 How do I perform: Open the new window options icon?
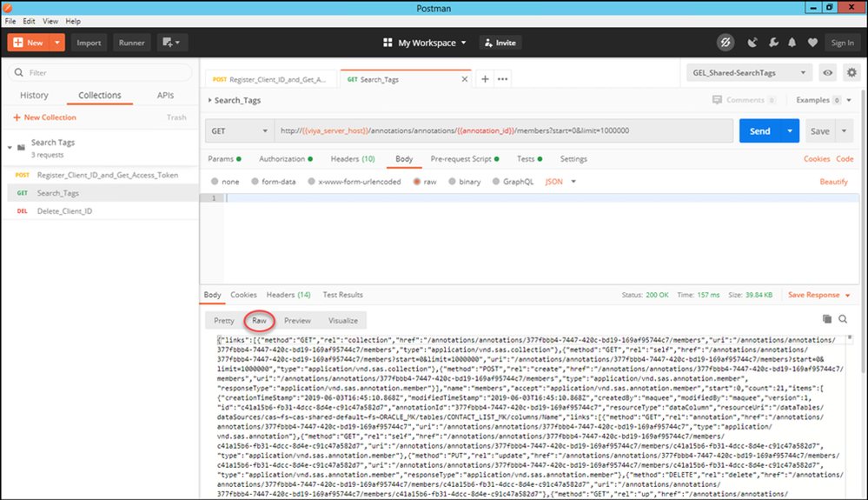point(172,43)
